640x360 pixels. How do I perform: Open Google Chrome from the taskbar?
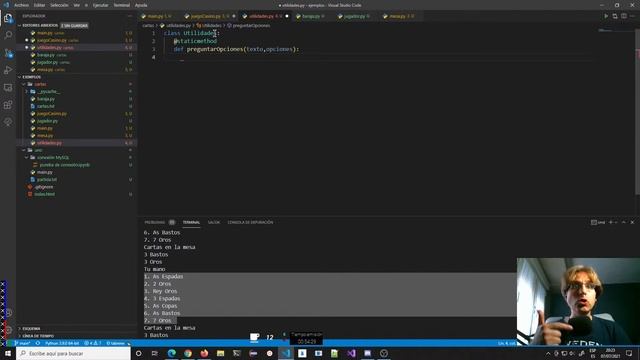point(188,353)
